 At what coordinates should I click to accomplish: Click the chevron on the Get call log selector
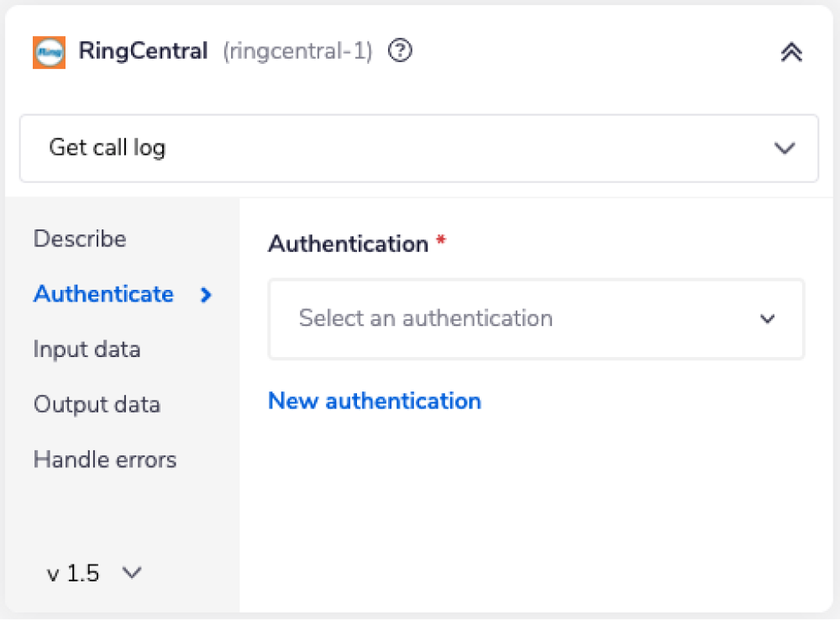pos(785,148)
